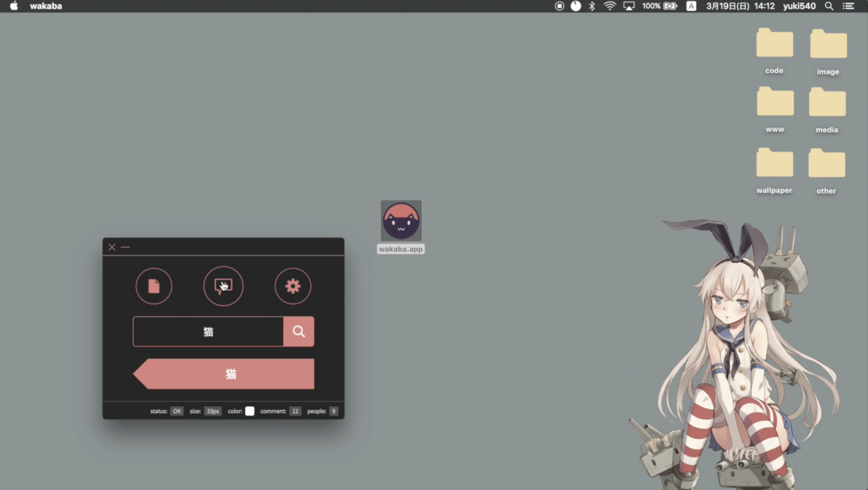
Task: Open settings via the gear icon
Action: pyautogui.click(x=293, y=286)
